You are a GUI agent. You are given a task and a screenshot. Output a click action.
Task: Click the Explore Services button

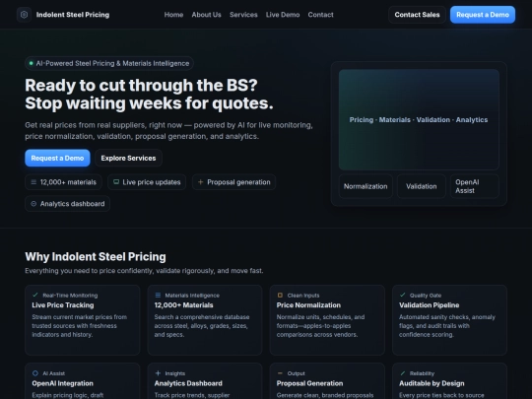click(x=128, y=158)
